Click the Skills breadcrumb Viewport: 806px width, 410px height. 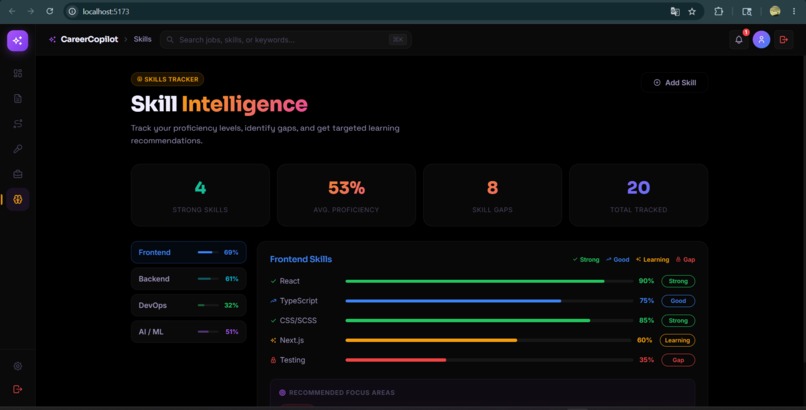pyautogui.click(x=142, y=40)
